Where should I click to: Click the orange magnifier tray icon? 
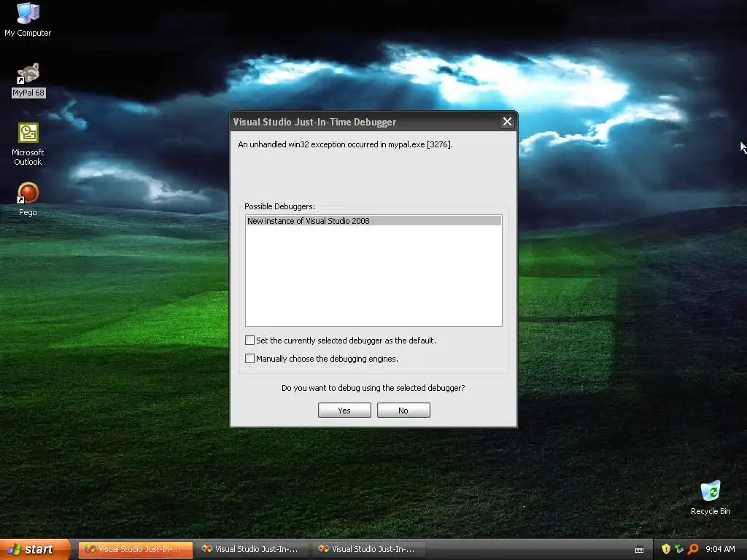(693, 549)
